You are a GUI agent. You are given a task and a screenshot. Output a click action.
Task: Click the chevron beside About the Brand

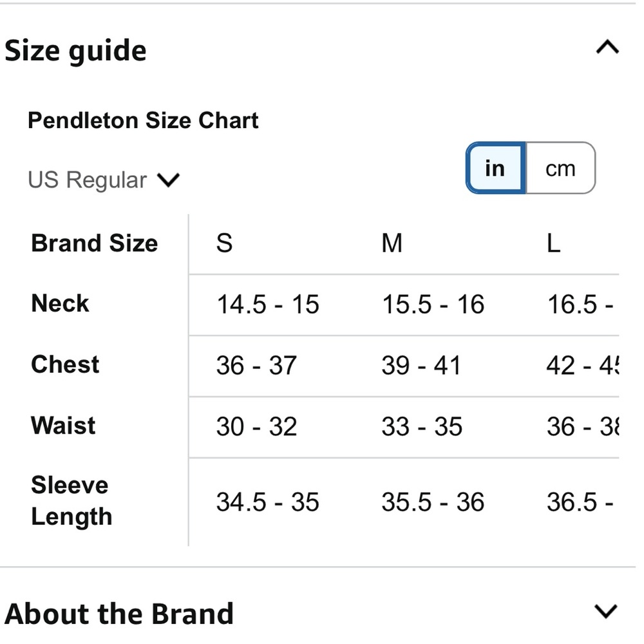(x=606, y=612)
